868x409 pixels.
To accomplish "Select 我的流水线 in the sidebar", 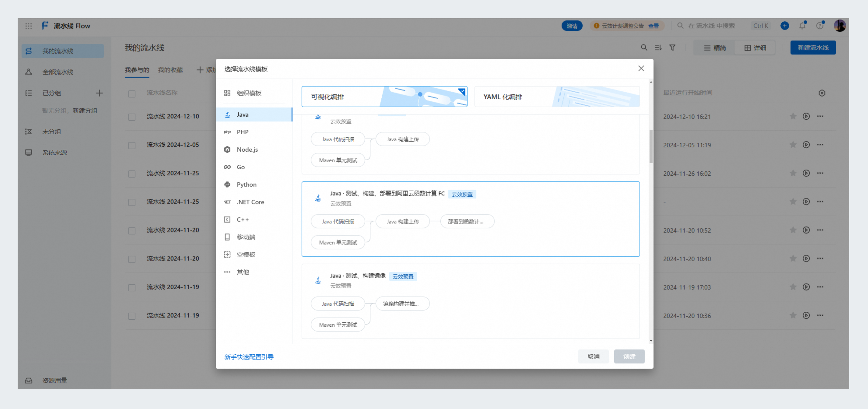I will [63, 51].
